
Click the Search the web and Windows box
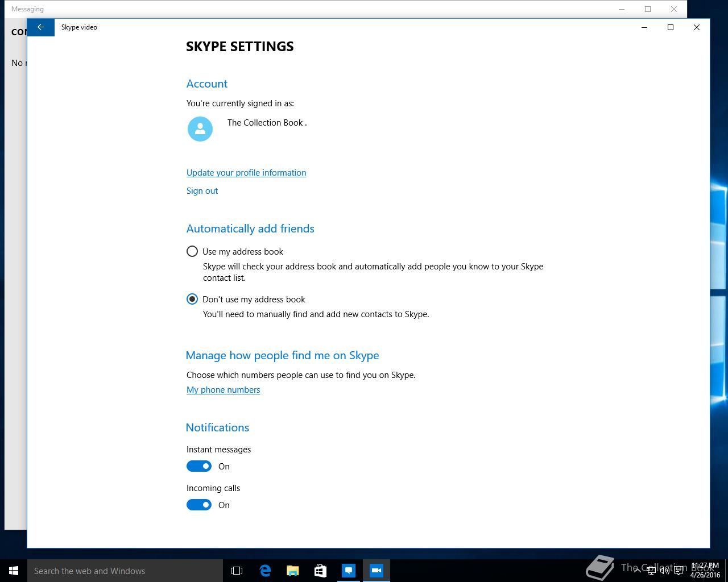(x=125, y=571)
